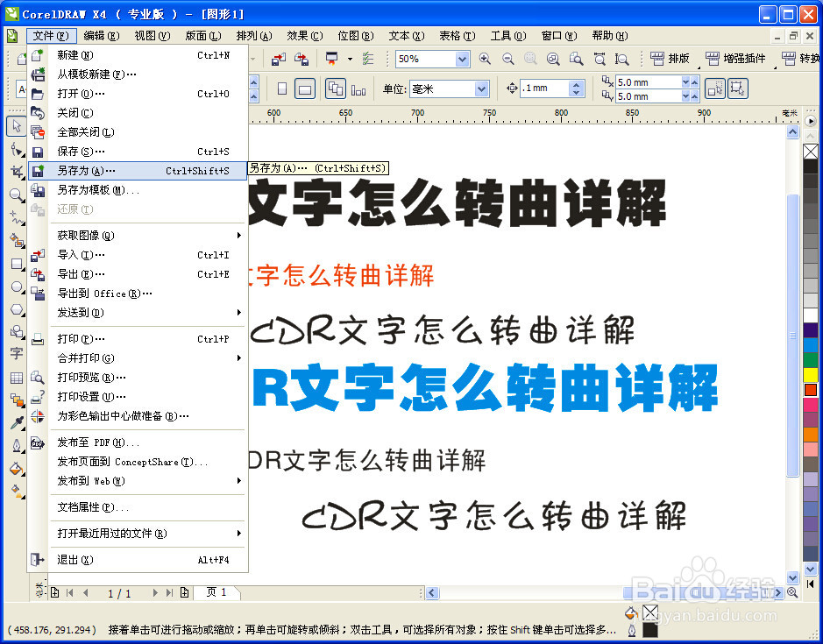Choose 另存为 from the File menu
The image size is (823, 644).
point(138,171)
